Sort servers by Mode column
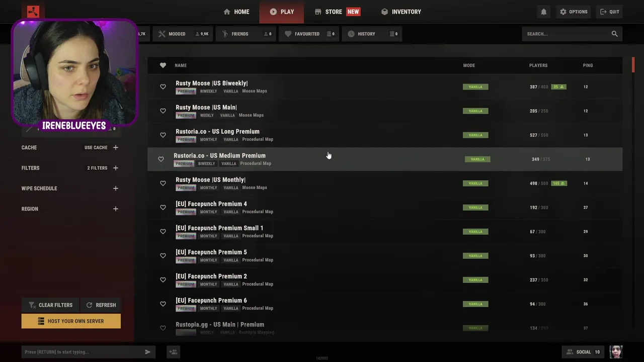Viewport: 644px width, 362px height. tap(469, 65)
